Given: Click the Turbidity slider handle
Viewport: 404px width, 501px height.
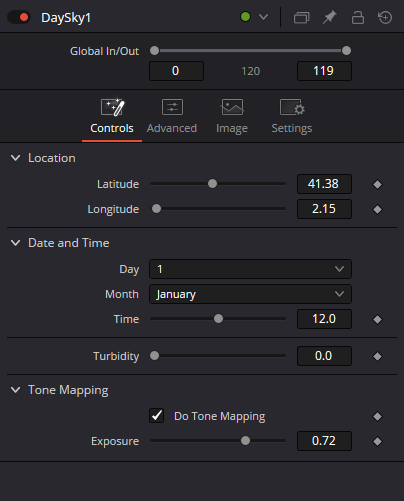Looking at the screenshot, I should [154, 356].
